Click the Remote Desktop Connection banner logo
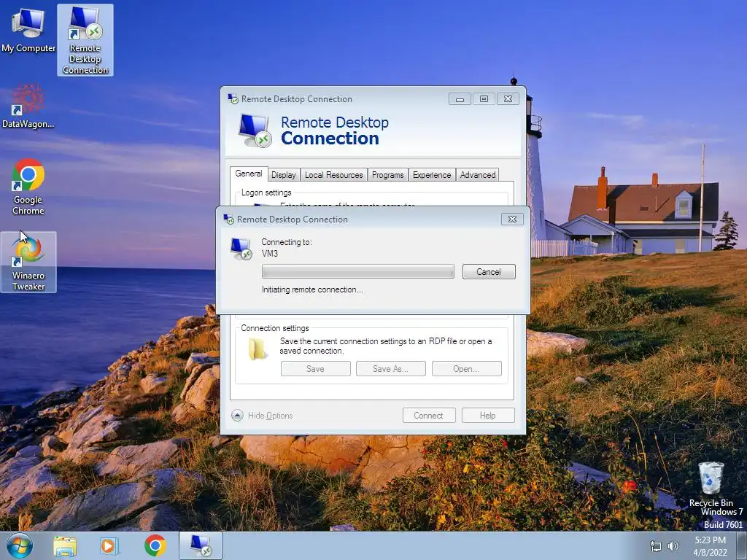 click(255, 131)
